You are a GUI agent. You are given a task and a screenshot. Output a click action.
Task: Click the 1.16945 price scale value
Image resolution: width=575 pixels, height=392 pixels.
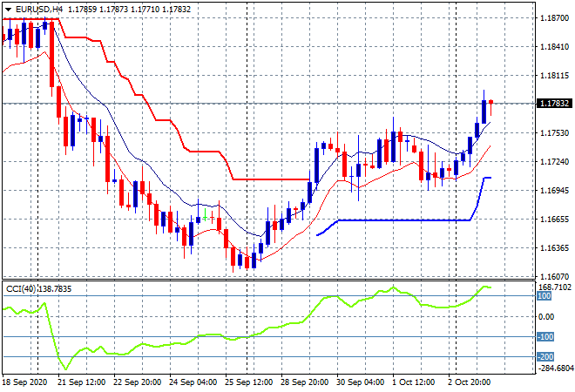point(554,190)
